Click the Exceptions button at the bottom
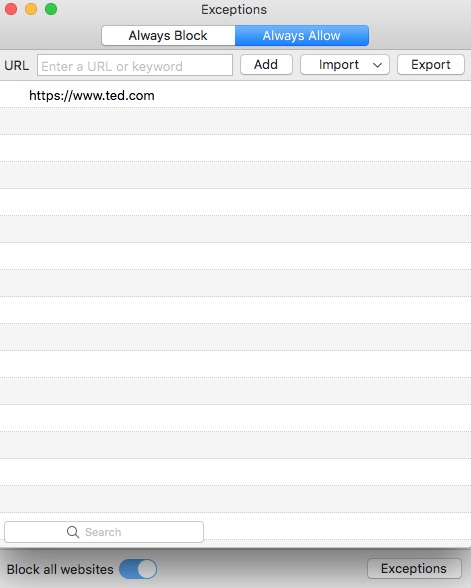Viewport: 471px width, 588px height. [x=414, y=568]
